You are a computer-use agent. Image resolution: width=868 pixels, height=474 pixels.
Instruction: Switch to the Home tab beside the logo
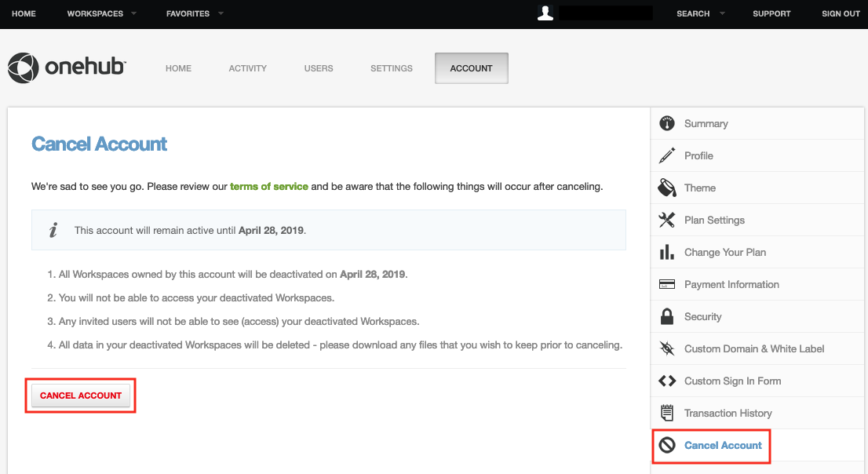pyautogui.click(x=178, y=68)
